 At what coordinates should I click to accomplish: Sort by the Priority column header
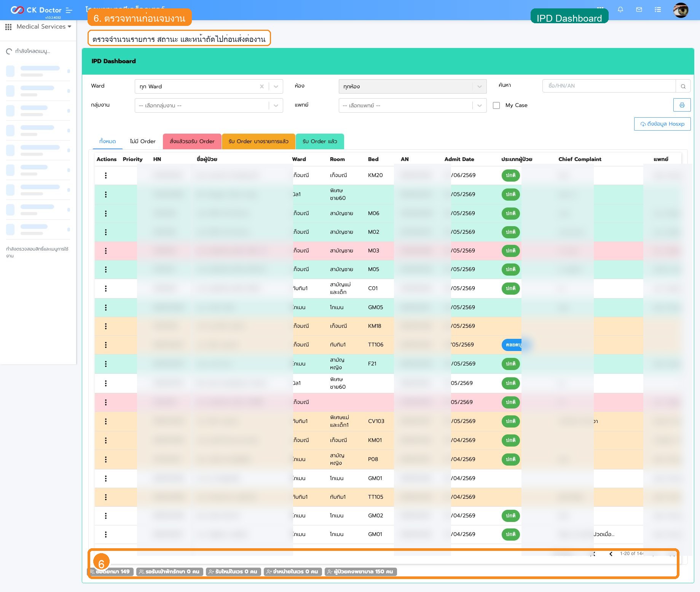[132, 159]
